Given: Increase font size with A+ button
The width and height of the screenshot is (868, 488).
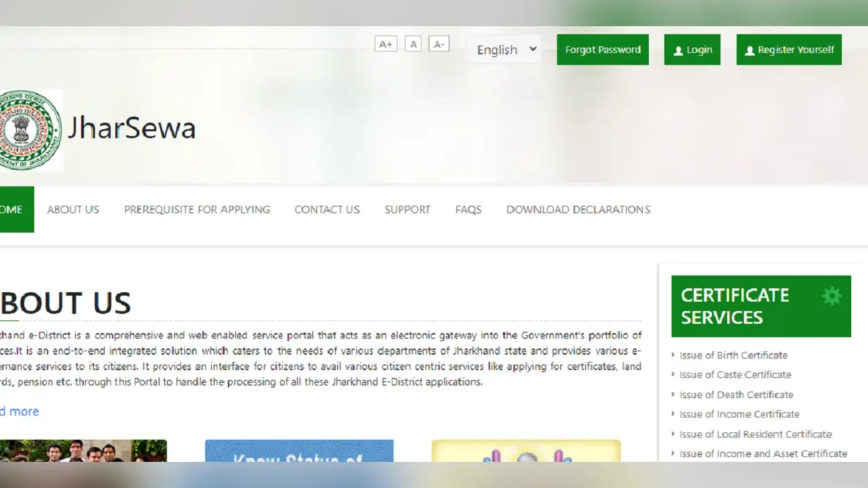Looking at the screenshot, I should (x=385, y=44).
